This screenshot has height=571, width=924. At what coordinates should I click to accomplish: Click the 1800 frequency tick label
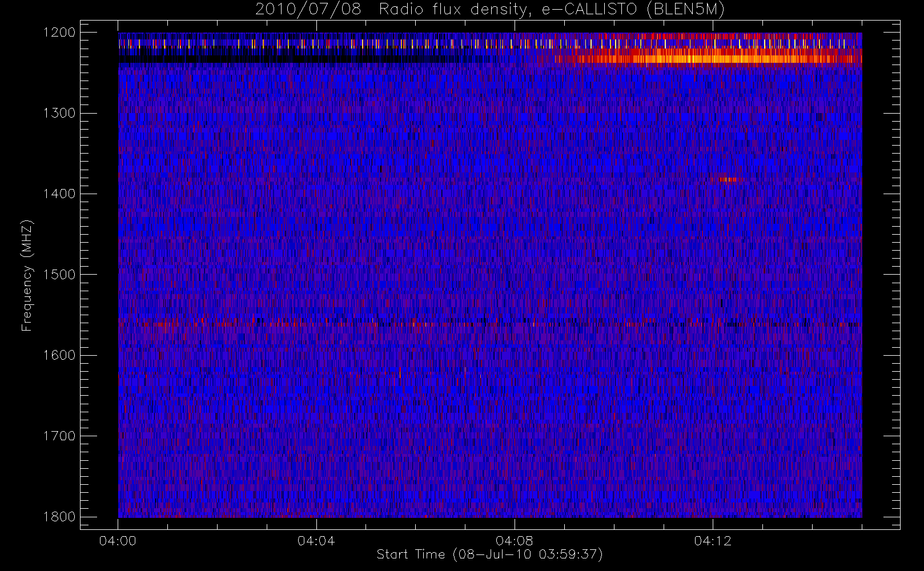click(59, 517)
